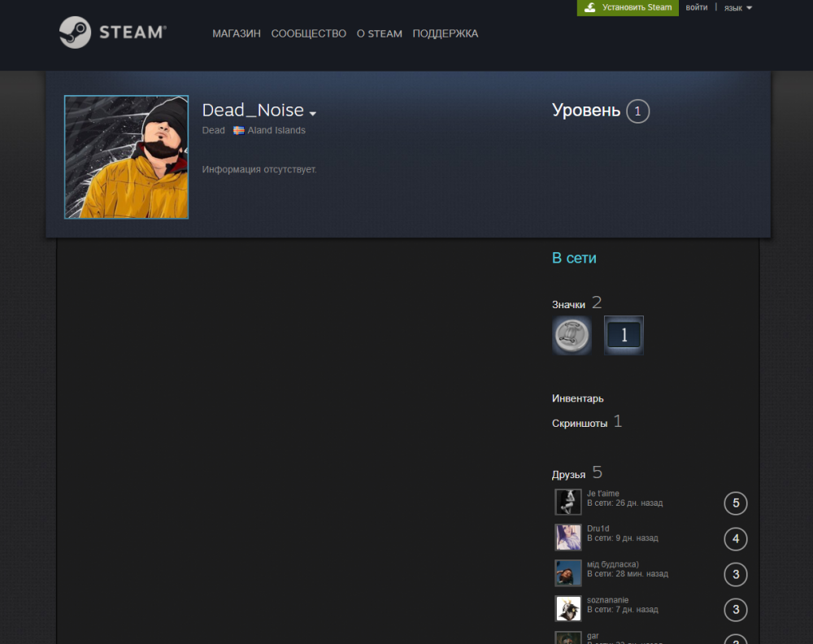This screenshot has width=813, height=644.
Task: Open friend Je t'aime profile name
Action: tap(603, 494)
